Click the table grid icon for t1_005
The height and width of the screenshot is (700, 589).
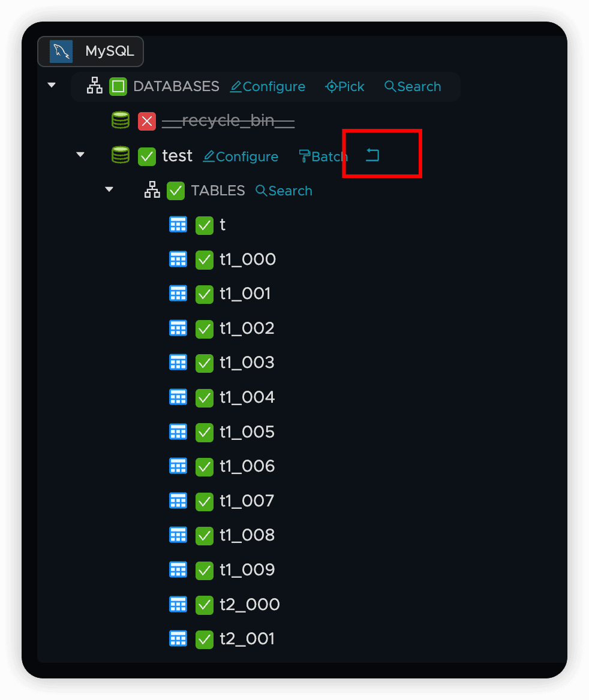click(x=178, y=432)
